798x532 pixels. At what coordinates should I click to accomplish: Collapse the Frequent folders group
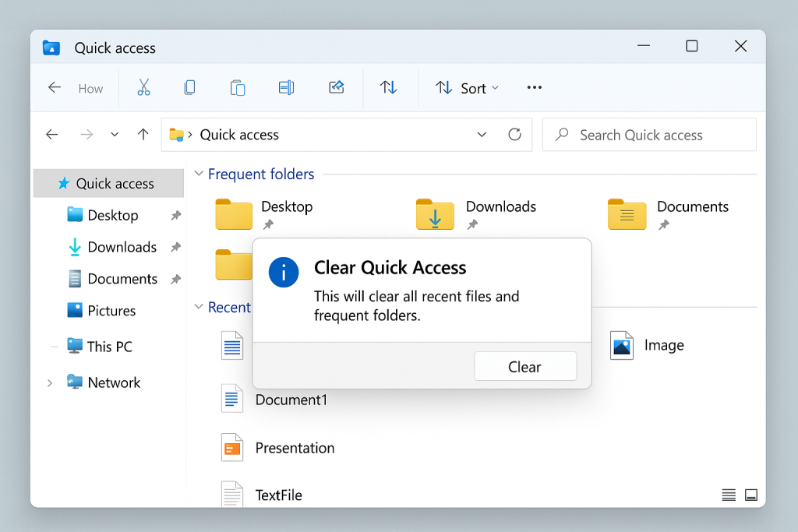coord(199,174)
